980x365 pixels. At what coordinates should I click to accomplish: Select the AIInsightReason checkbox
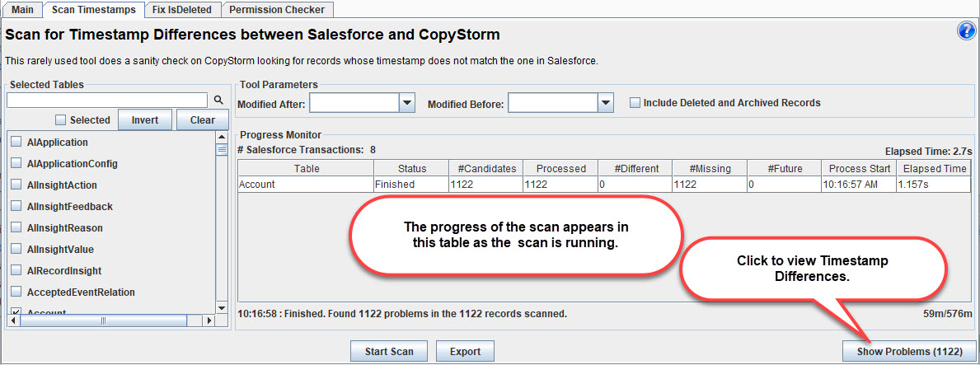(x=17, y=227)
